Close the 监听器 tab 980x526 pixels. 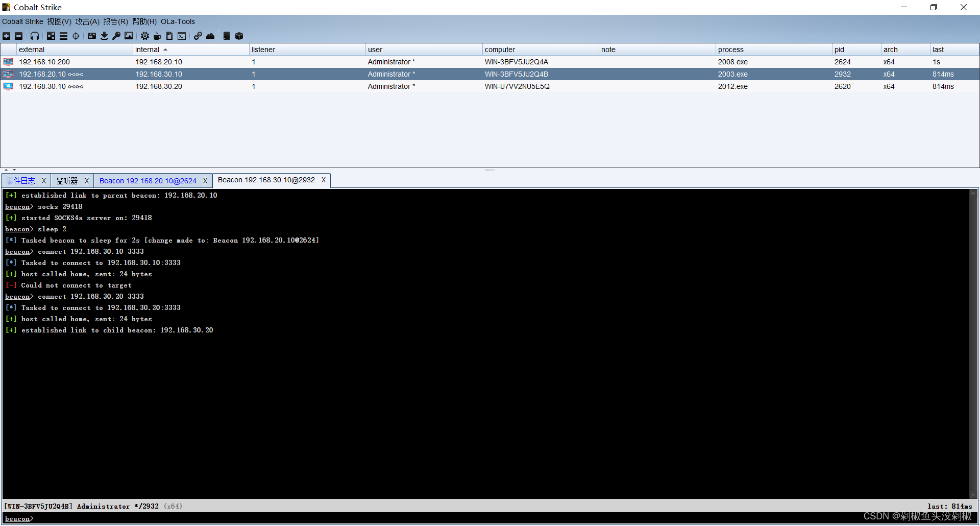87,181
